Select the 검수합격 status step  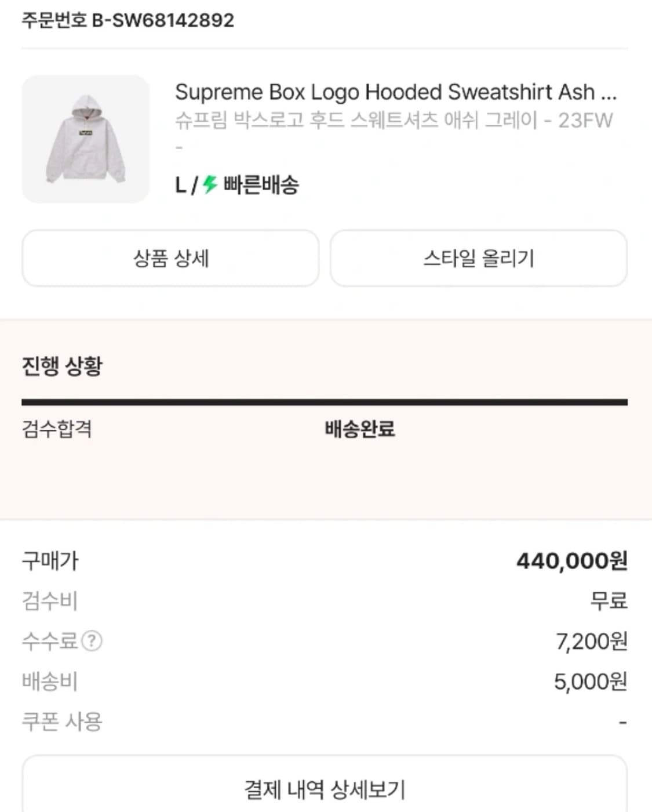tap(57, 429)
